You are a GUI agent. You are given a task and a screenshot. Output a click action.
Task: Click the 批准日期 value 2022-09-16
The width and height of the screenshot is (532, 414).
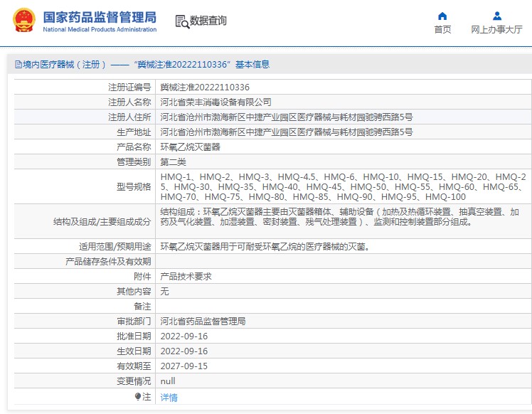[x=184, y=336]
